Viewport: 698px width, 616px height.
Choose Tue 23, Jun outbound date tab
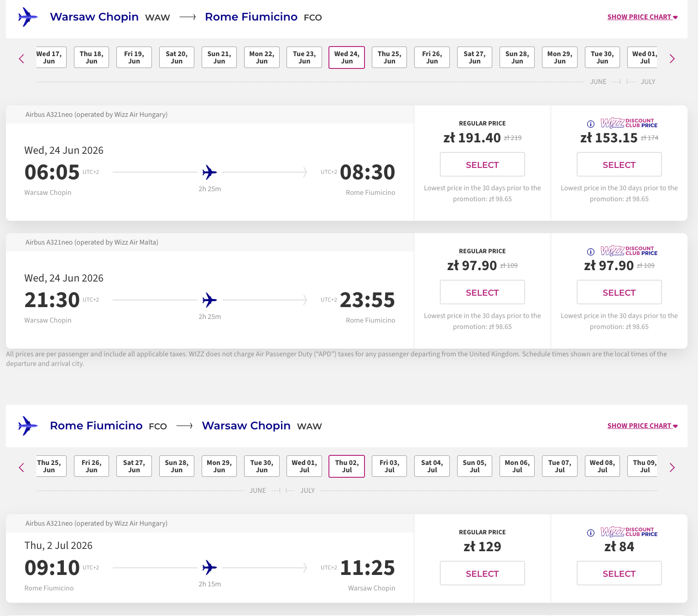[304, 57]
